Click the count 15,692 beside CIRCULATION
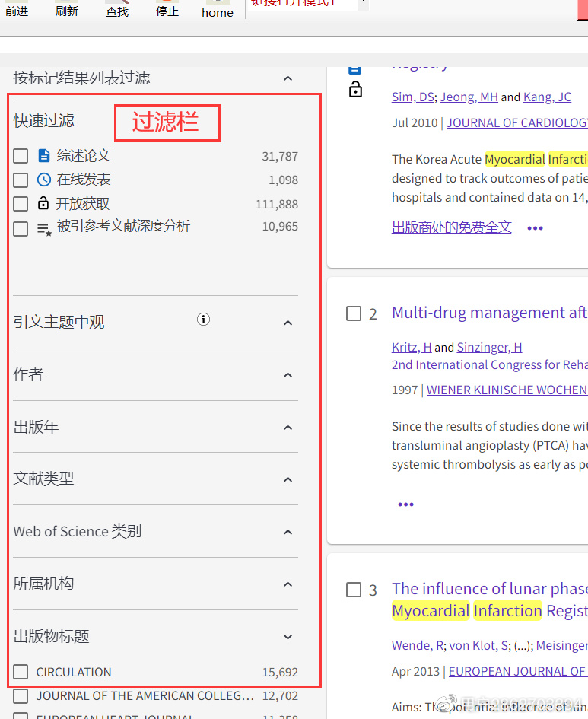588x719 pixels. (x=280, y=673)
